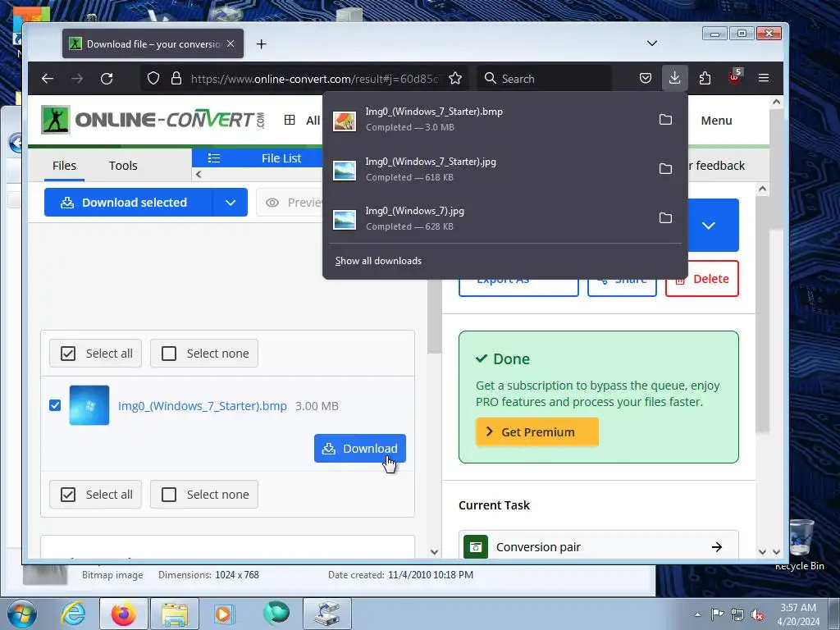This screenshot has width=840, height=630.
Task: Click the Preview button
Action: coord(290,203)
